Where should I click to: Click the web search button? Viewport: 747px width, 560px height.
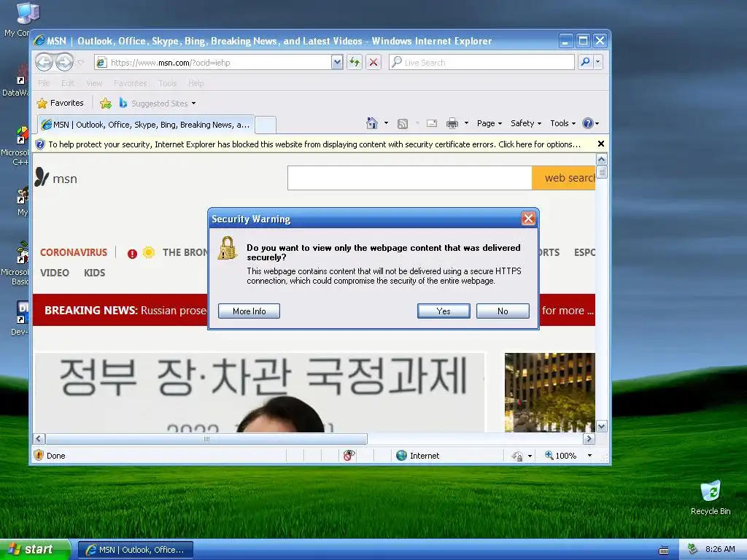tap(564, 178)
